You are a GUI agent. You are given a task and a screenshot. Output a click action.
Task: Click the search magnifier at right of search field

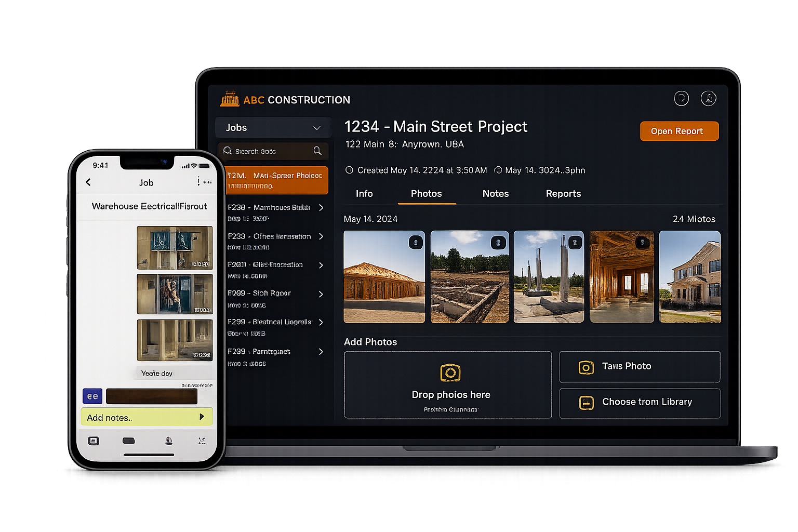point(317,151)
